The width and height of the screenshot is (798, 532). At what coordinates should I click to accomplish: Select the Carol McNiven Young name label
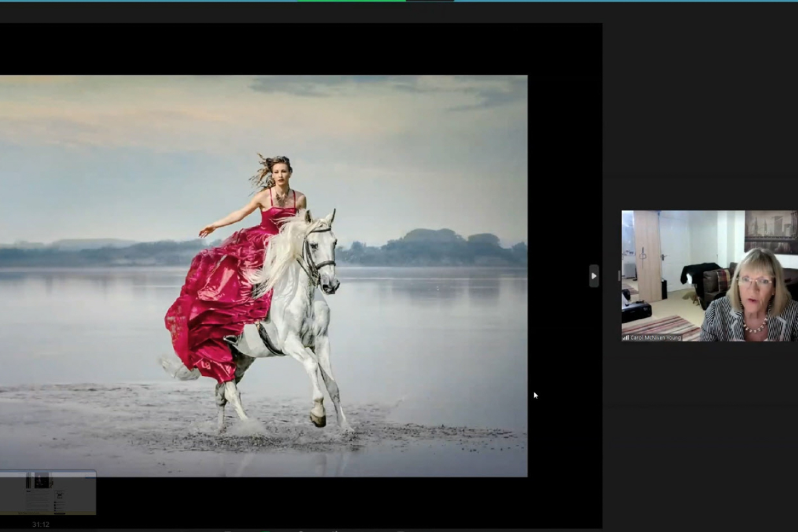tap(655, 338)
